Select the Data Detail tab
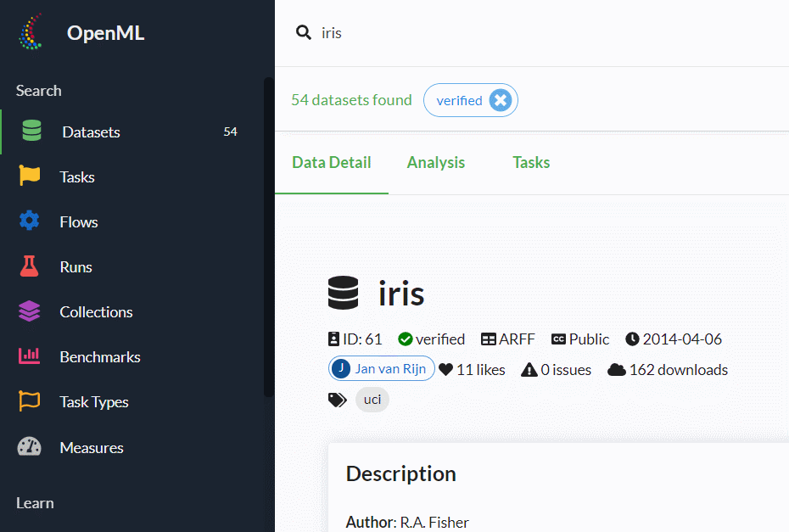 [x=332, y=163]
